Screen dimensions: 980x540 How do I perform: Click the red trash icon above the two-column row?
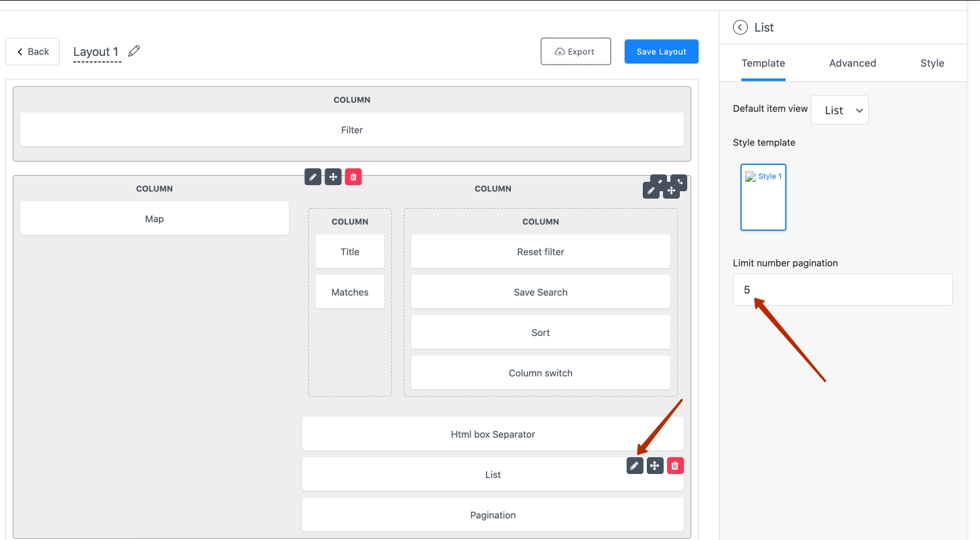click(x=353, y=177)
